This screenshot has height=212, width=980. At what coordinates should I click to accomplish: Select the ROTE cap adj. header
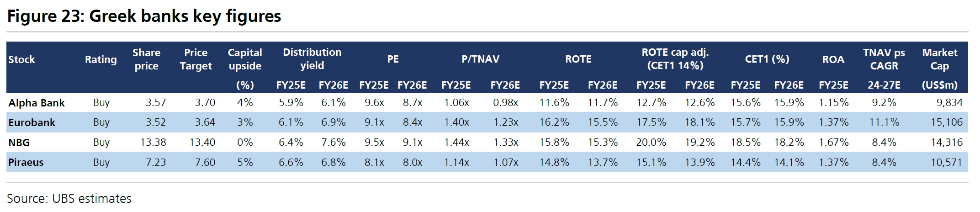[675, 59]
